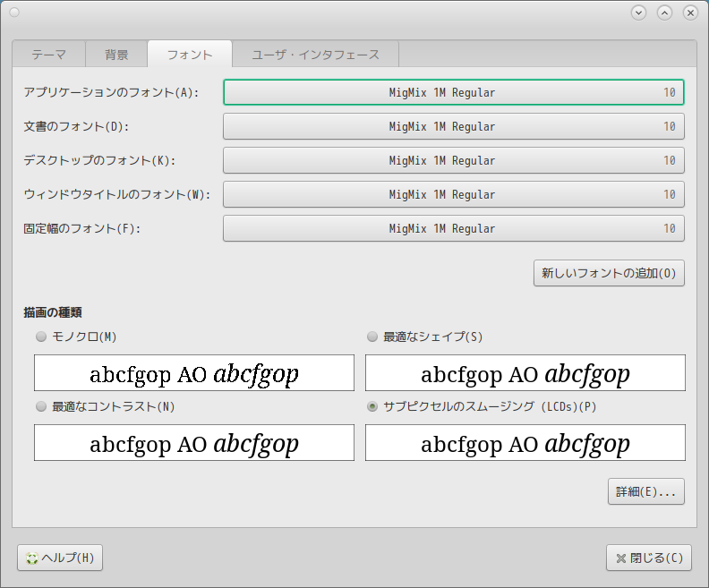Select サブピクセルのスムージング radio button
The height and width of the screenshot is (588, 709).
[372, 406]
